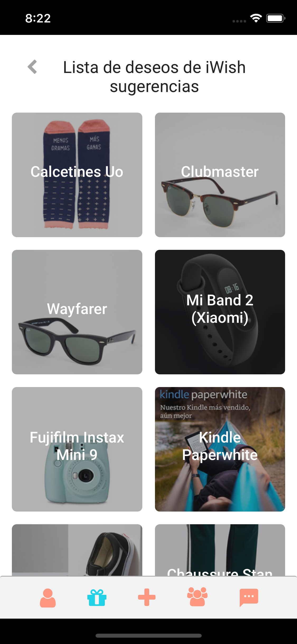Open the profile person tab icon

click(48, 598)
